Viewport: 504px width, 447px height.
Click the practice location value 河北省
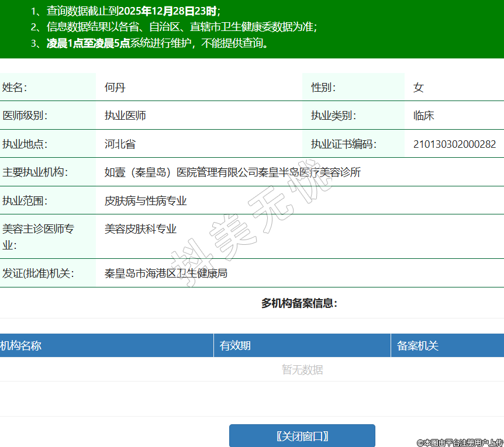(120, 144)
